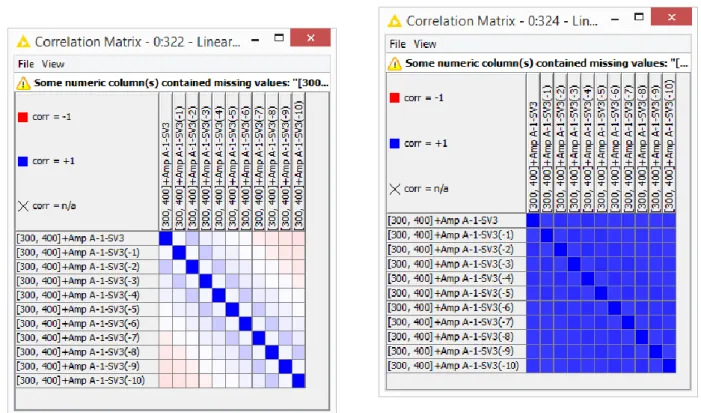Click bottom-right diagonal cell in 0:322 matrix
The width and height of the screenshot is (701, 413).
tap(299, 381)
